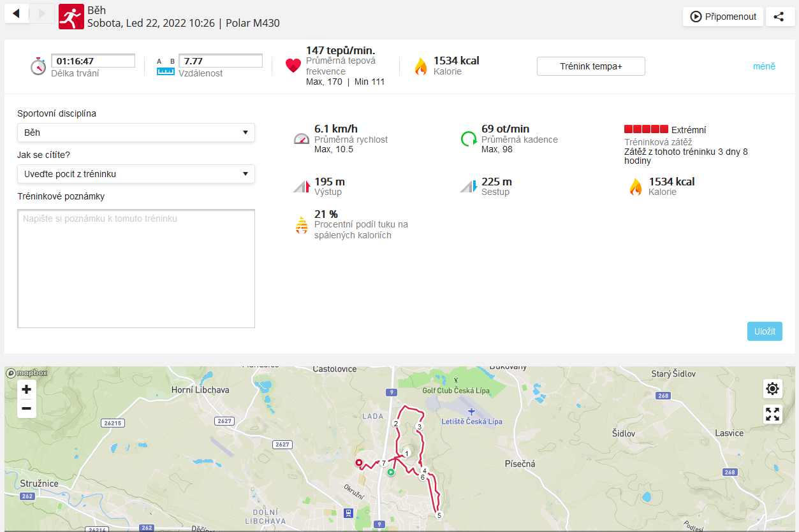Screen dimensions: 799x532
Task: Focus the Tréninkové poznámky notes textarea
Action: [136, 268]
